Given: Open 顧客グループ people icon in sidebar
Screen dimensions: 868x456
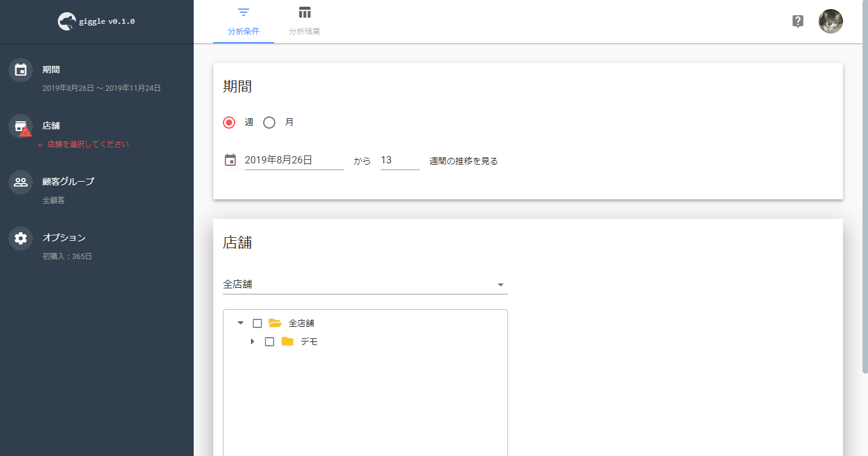Looking at the screenshot, I should click(x=21, y=182).
